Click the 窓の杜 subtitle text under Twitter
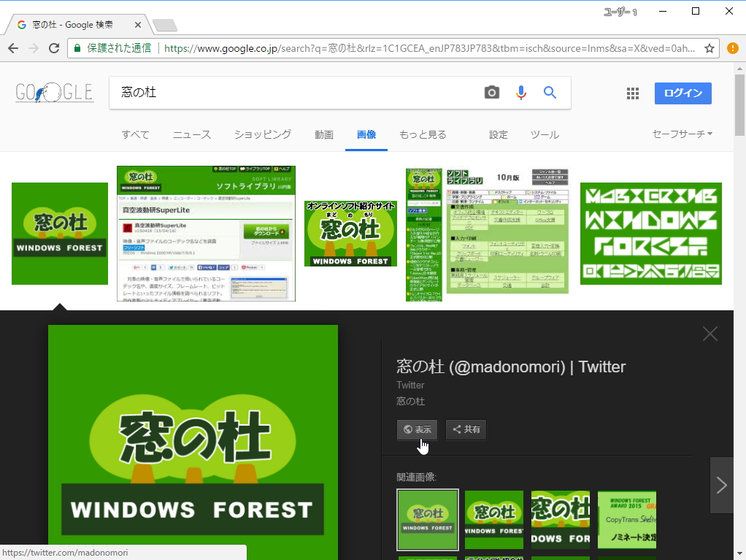Screen dimensions: 746x560 click(x=410, y=401)
